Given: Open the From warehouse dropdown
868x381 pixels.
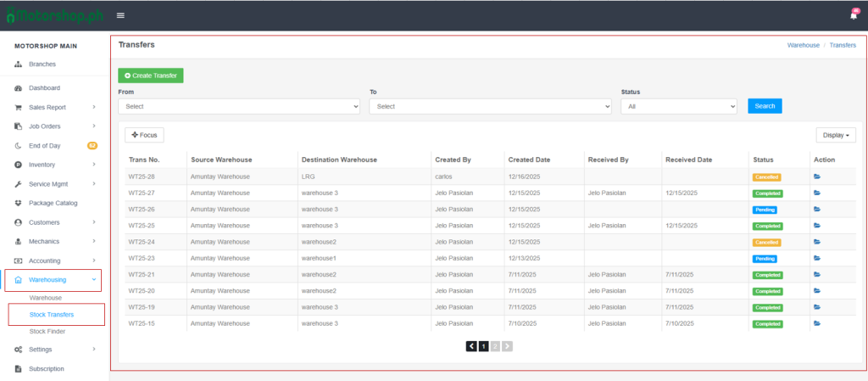Looking at the screenshot, I should click(x=239, y=106).
